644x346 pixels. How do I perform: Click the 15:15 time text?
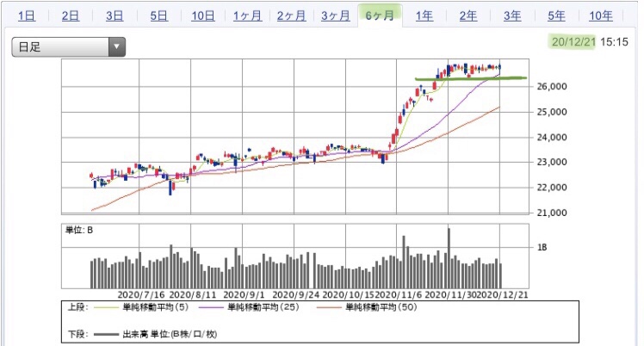tap(614, 42)
